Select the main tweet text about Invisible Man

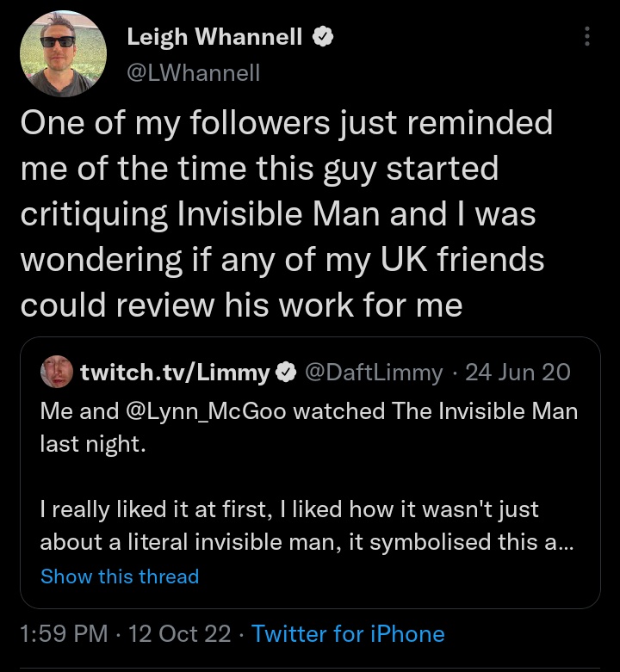pyautogui.click(x=287, y=213)
